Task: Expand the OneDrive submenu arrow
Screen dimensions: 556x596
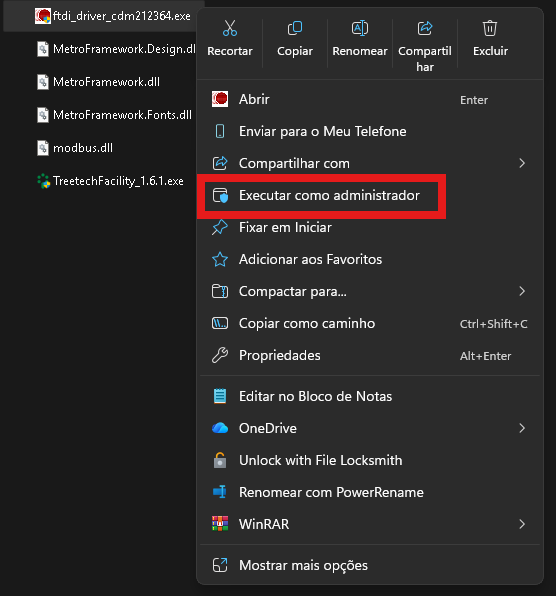Action: [522, 428]
